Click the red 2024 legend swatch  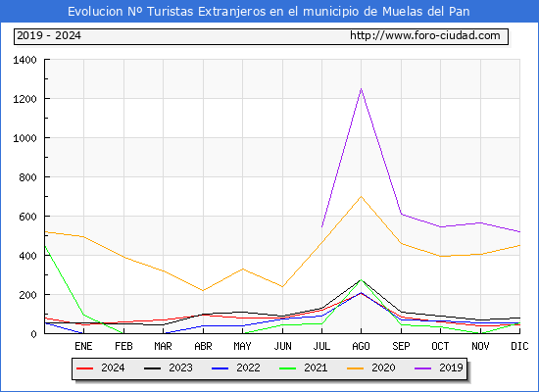84,368
